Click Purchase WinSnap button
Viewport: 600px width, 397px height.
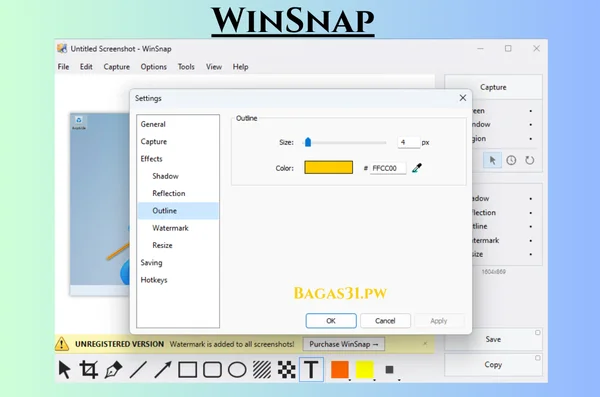(344, 344)
